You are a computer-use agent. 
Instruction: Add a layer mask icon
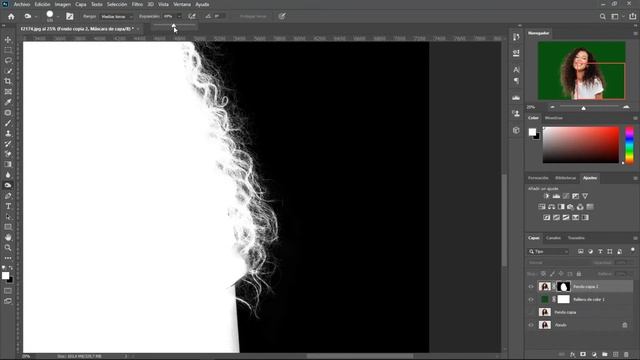pos(583,354)
